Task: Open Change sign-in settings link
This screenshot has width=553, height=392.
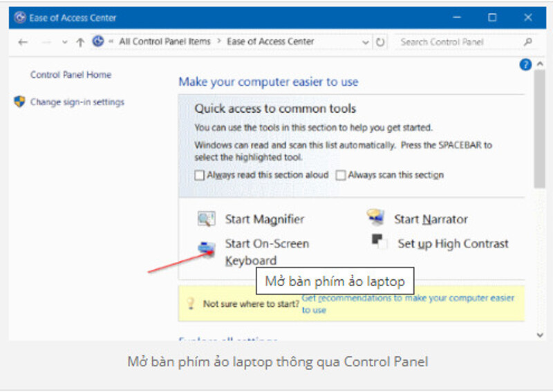Action: [x=77, y=102]
